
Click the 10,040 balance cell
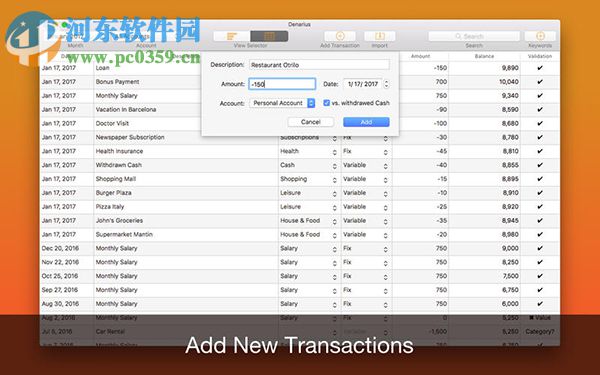coord(509,82)
